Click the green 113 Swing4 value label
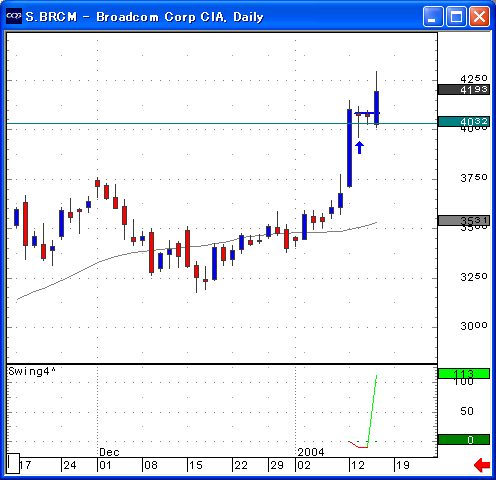Image resolution: width=496 pixels, height=480 pixels. pyautogui.click(x=464, y=373)
